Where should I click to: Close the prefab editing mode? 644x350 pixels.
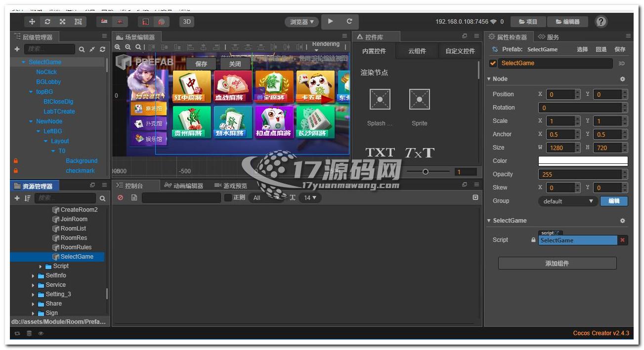click(x=235, y=64)
